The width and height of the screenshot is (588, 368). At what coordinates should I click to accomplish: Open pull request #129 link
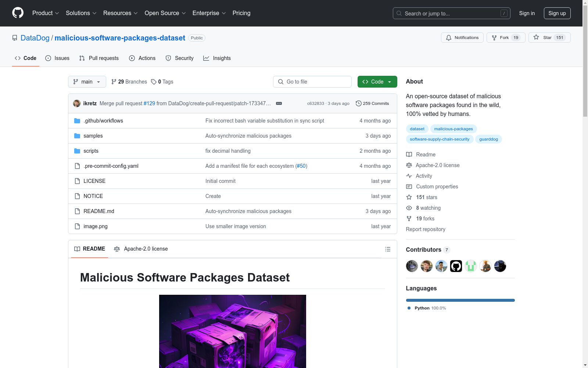pyautogui.click(x=149, y=103)
